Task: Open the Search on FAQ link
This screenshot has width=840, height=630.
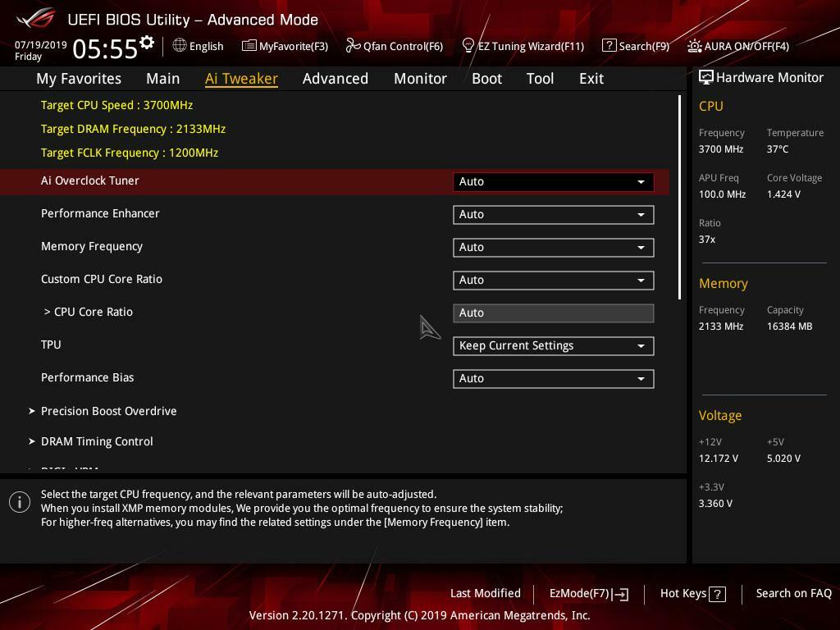Action: click(x=793, y=594)
